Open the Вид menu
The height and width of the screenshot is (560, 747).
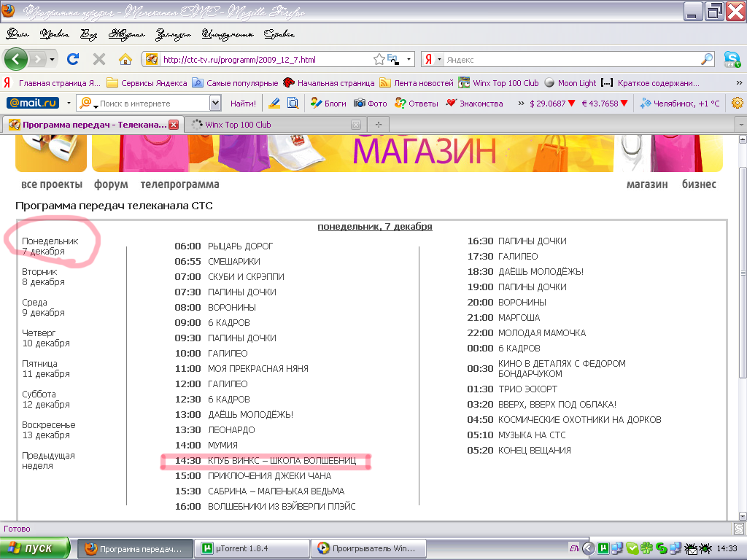tap(88, 34)
